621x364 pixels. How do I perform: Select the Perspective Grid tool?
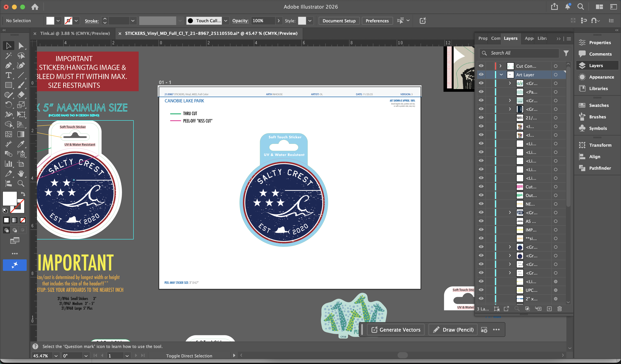[21, 124]
